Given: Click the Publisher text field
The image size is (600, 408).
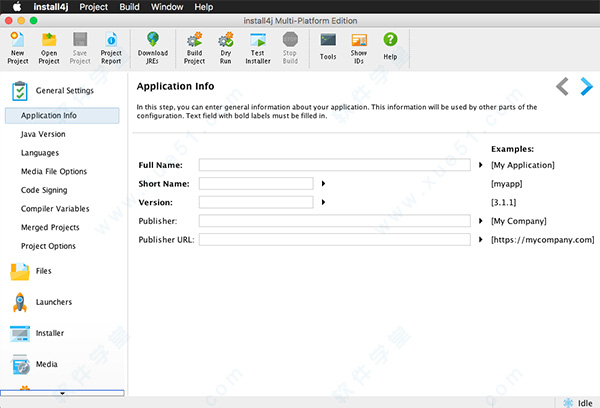Looking at the screenshot, I should tap(334, 221).
